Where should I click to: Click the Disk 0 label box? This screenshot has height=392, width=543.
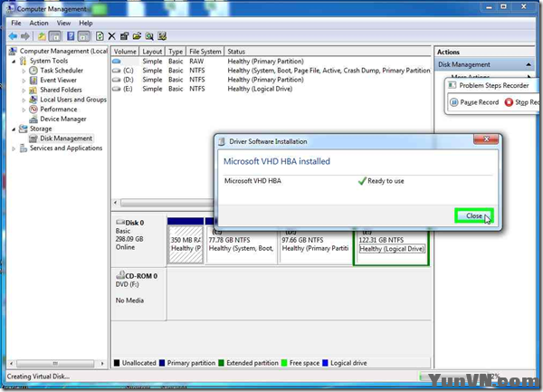pos(138,241)
